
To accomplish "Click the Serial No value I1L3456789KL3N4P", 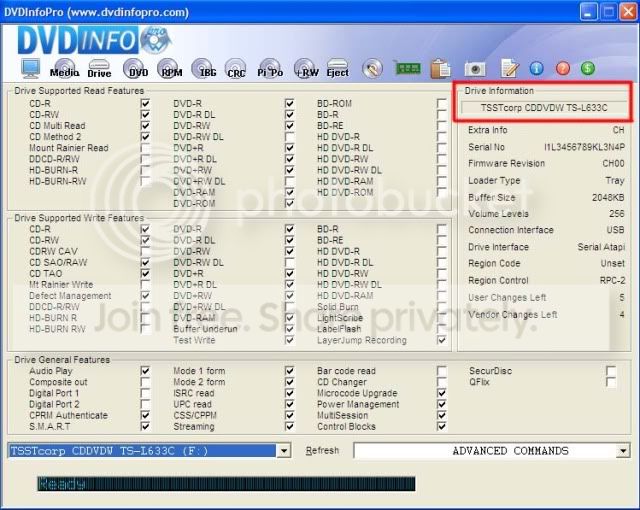I will (x=584, y=147).
